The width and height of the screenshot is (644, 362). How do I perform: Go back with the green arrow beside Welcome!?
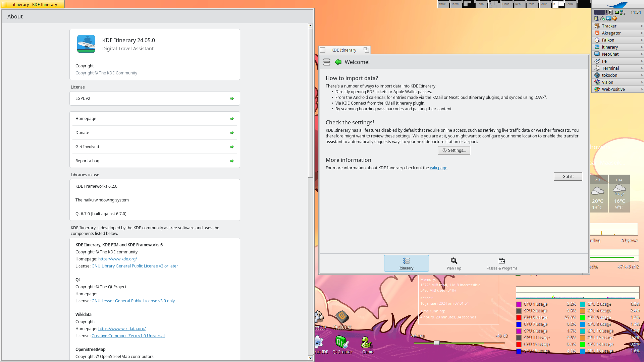click(x=338, y=62)
